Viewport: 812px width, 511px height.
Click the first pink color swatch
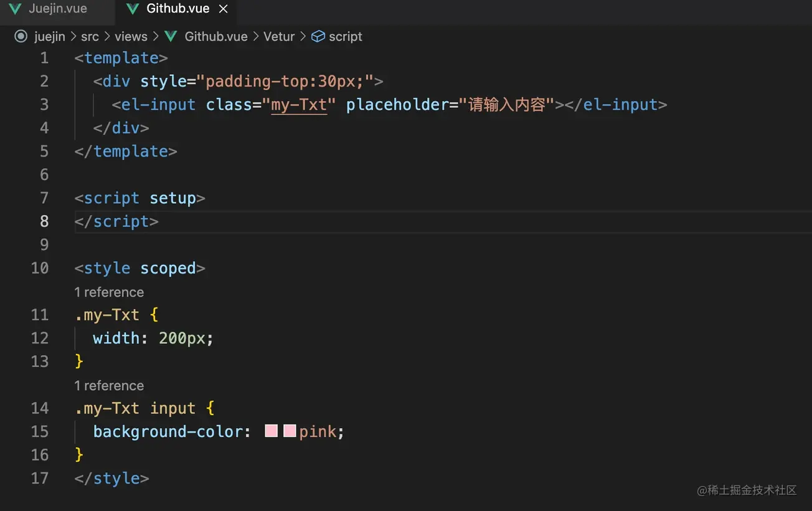271,431
